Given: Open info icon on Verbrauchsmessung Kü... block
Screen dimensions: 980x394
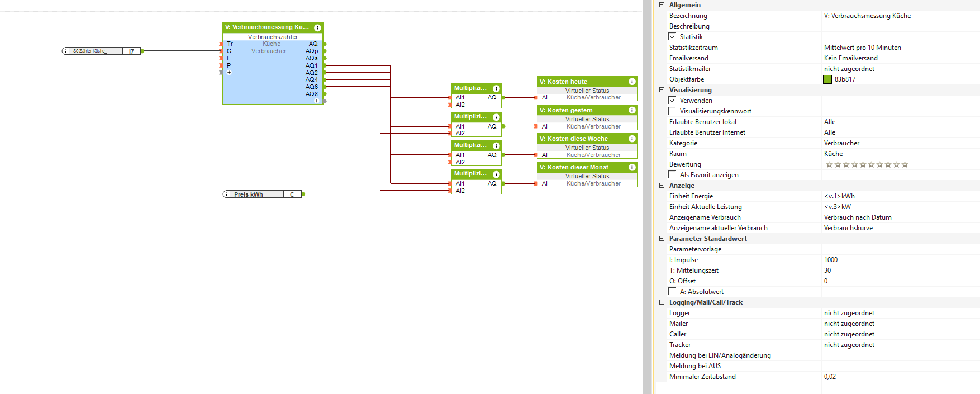Looking at the screenshot, I should point(317,27).
